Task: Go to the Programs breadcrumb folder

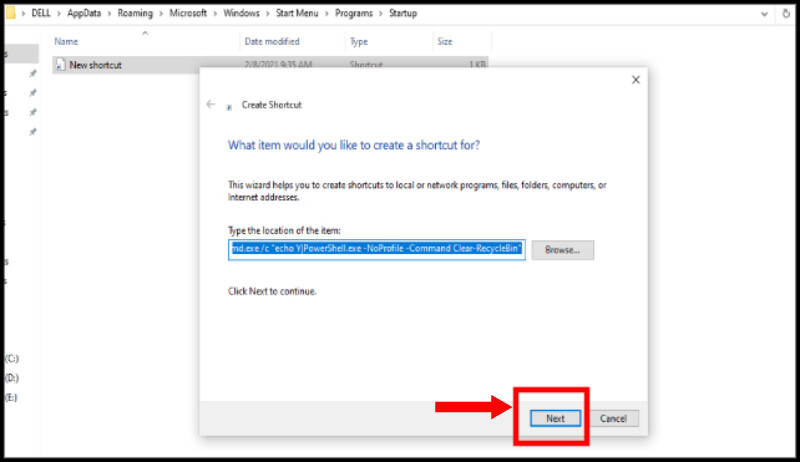Action: click(354, 13)
